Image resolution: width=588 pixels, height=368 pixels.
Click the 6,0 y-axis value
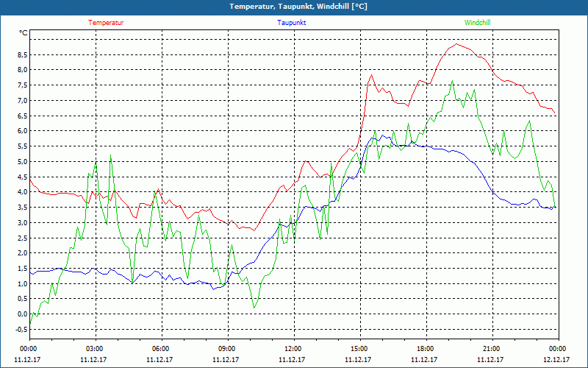23,131
